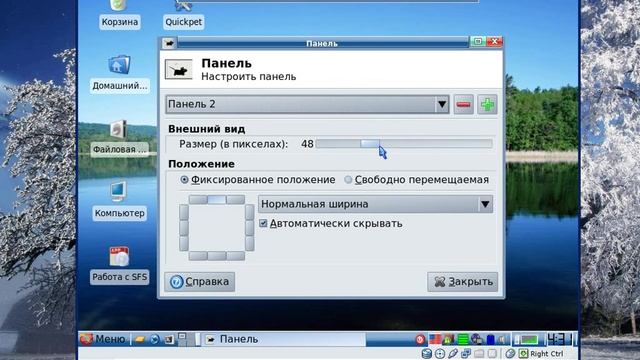Viewport: 640px width, 360px height.
Task: Click the panel size slider handle
Action: pos(370,144)
